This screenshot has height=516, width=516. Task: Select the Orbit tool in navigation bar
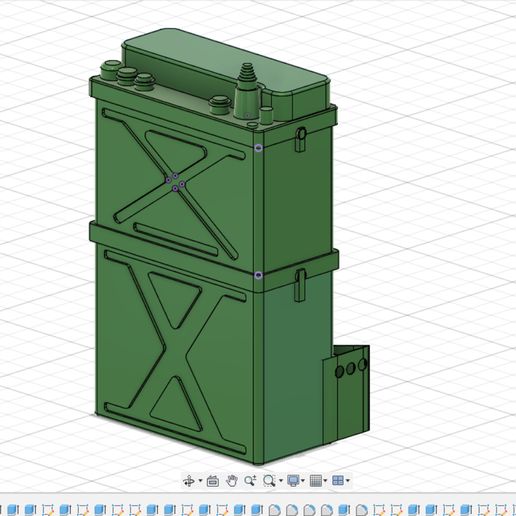tap(189, 481)
